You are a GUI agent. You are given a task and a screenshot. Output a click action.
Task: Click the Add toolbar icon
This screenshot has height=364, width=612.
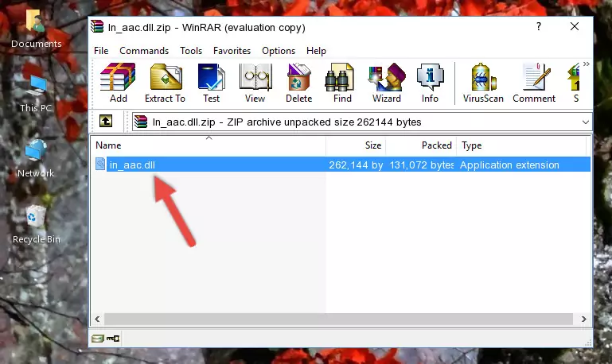(118, 83)
